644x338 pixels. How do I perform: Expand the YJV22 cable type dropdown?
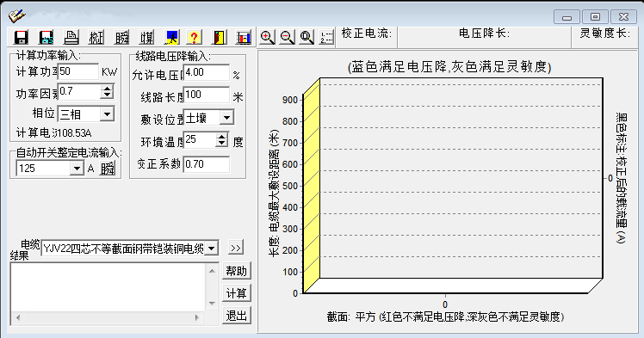click(x=212, y=249)
